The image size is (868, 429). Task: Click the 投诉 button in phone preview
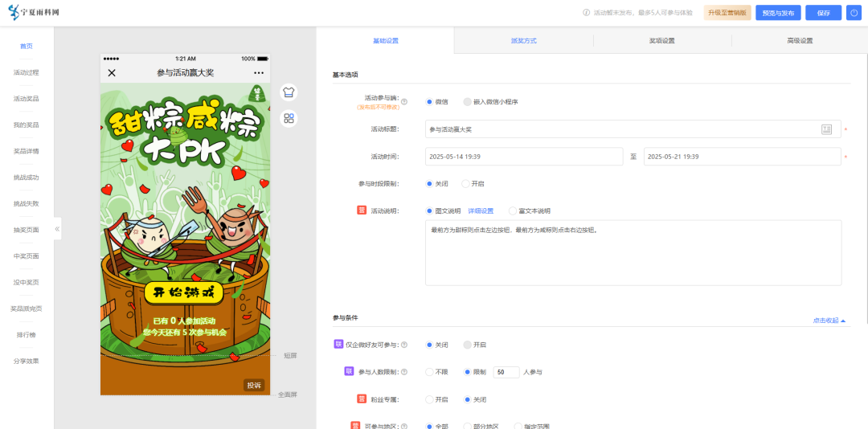click(255, 386)
